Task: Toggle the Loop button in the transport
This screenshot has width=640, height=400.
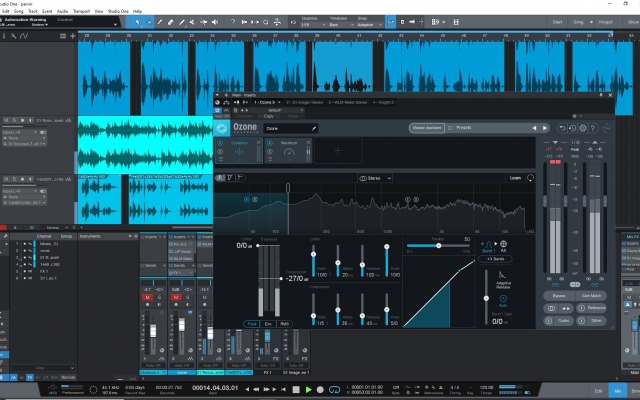Action: point(334,389)
